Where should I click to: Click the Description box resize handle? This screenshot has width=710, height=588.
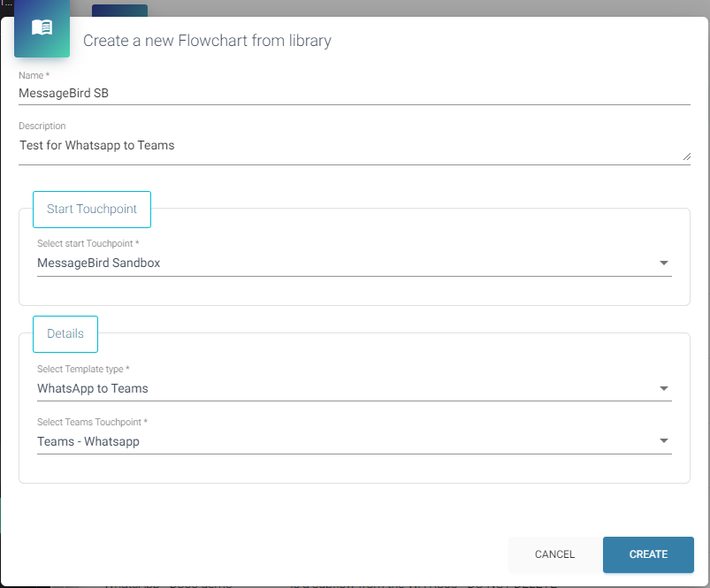pos(686,156)
